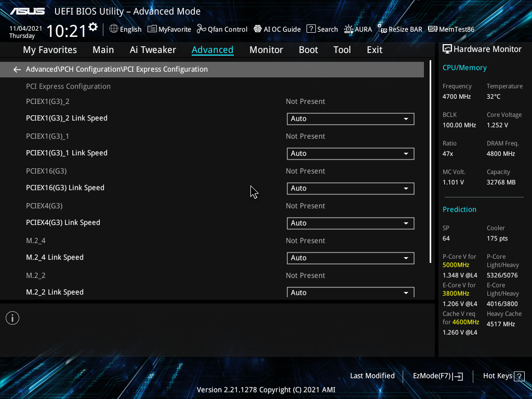Click the 4700 MHz frequency value
This screenshot has height=399, width=532.
457,97
